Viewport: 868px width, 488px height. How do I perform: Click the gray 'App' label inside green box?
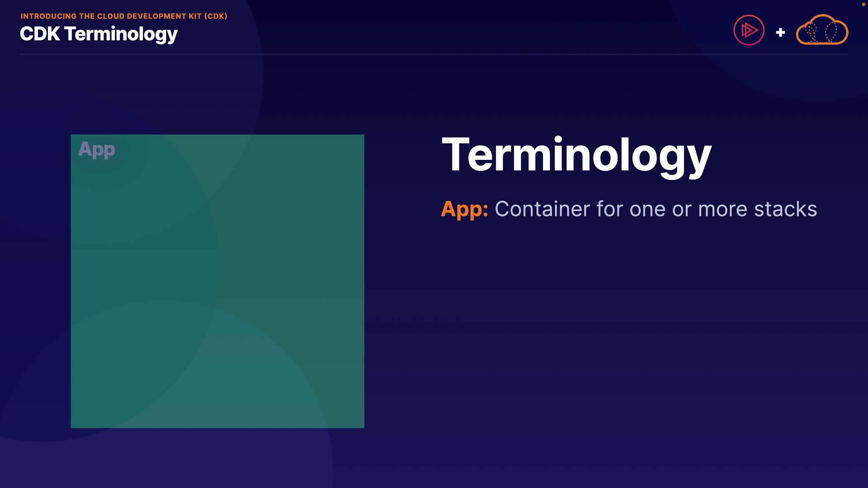point(97,150)
